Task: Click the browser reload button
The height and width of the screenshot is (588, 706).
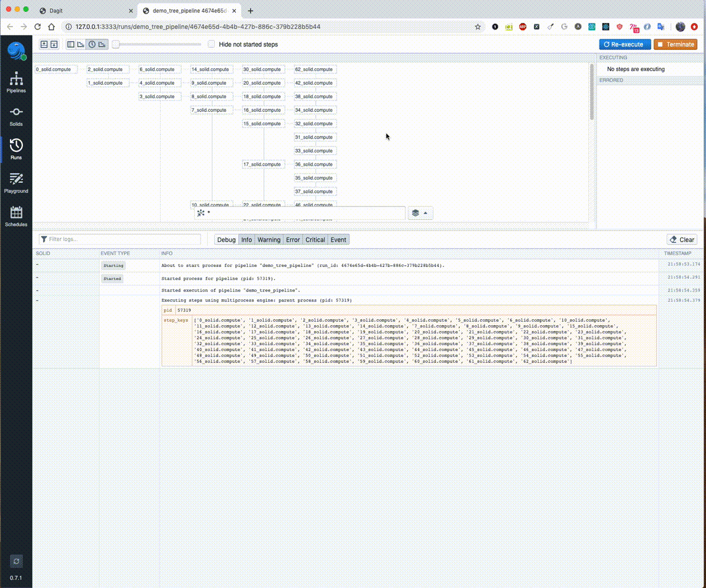Action: [38, 26]
